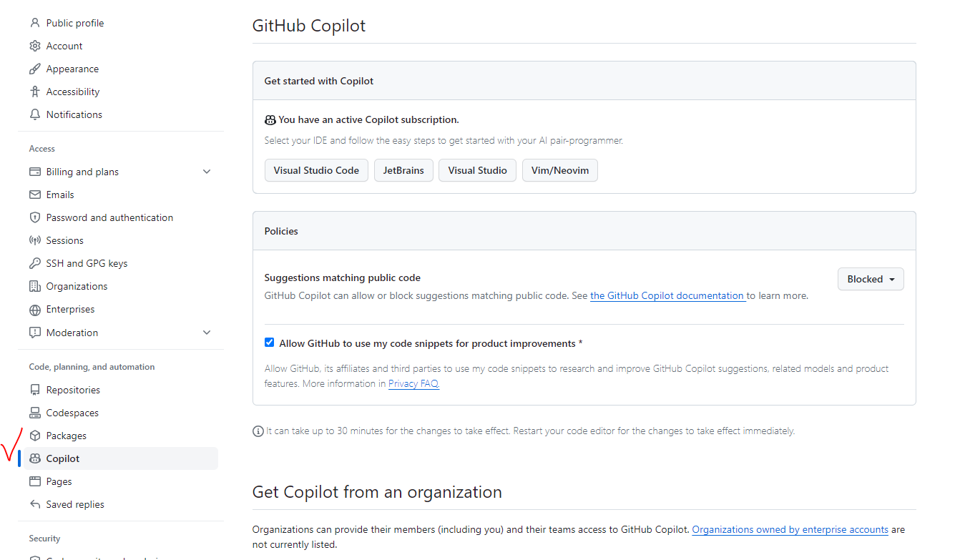The height and width of the screenshot is (560, 960).
Task: Click the Get Copilot from an organization heading
Action: click(377, 492)
